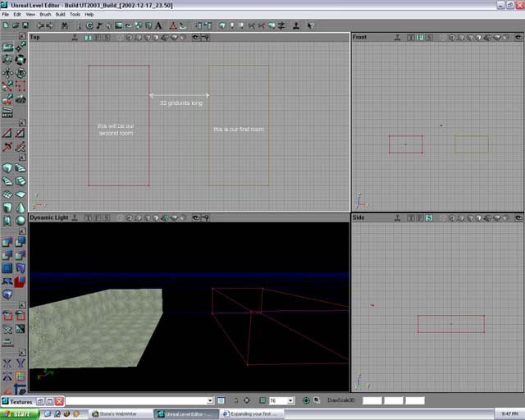Screen dimensions: 525x420
Task: Build a Cube brush
Action: [7, 168]
